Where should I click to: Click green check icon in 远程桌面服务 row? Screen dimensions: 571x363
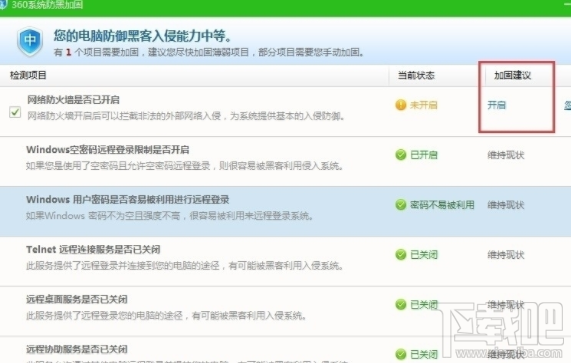(x=401, y=304)
